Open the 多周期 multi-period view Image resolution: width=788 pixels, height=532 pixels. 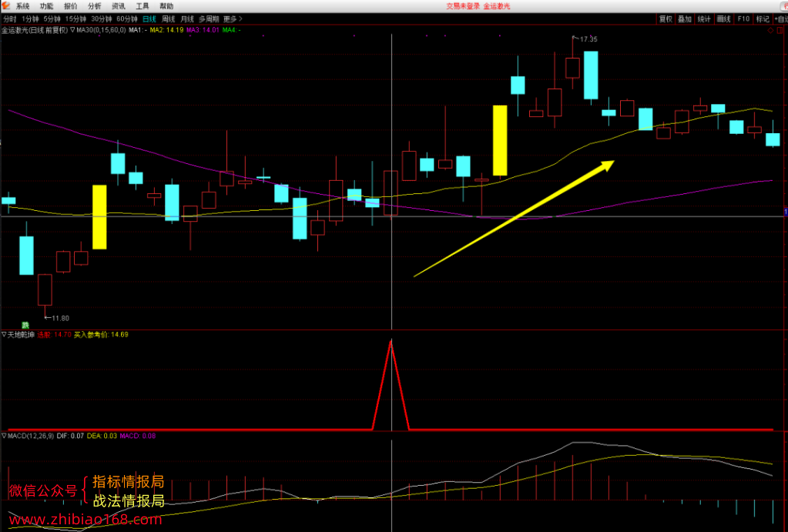point(209,19)
